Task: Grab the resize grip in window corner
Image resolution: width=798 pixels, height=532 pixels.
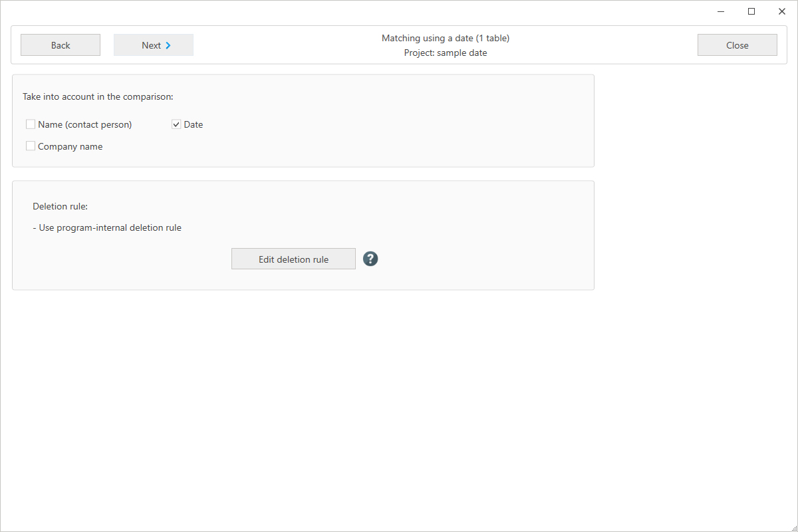Action: [x=793, y=527]
